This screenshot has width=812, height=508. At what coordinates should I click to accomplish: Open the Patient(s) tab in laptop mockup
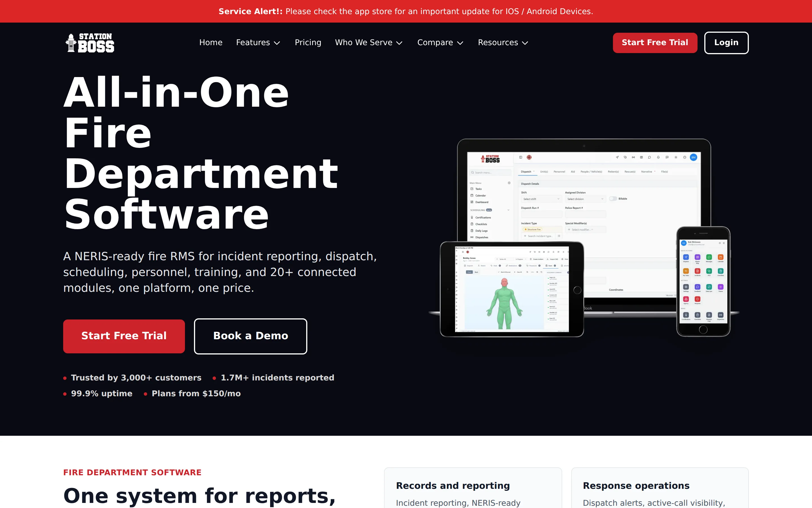point(613,172)
